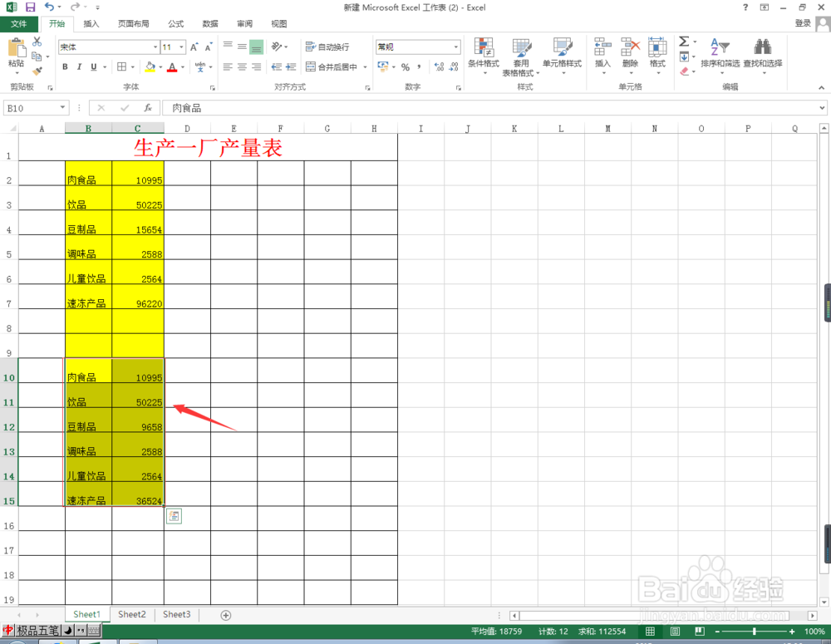Click the Name Box showing B10
This screenshot has width=831, height=644.
(x=31, y=108)
